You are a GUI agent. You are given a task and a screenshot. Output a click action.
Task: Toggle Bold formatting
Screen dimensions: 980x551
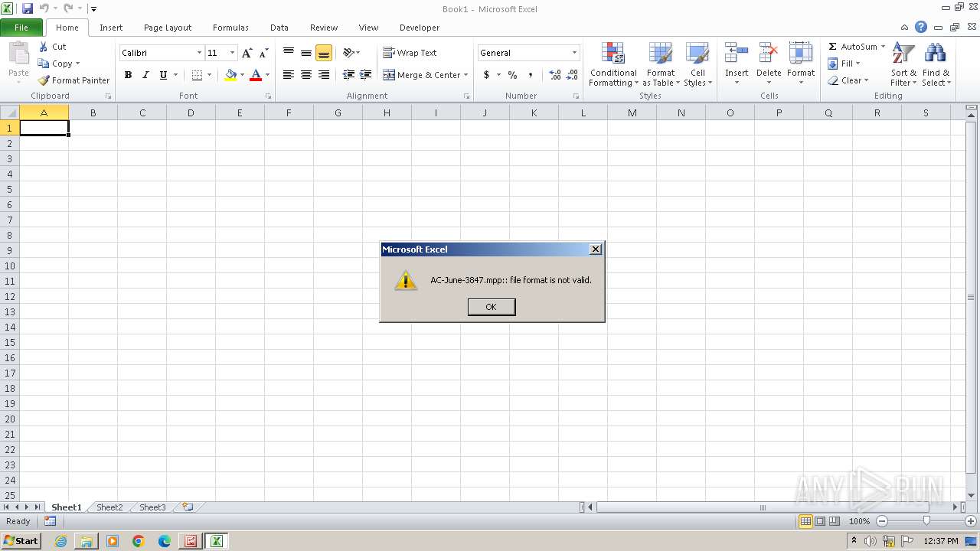pos(128,75)
